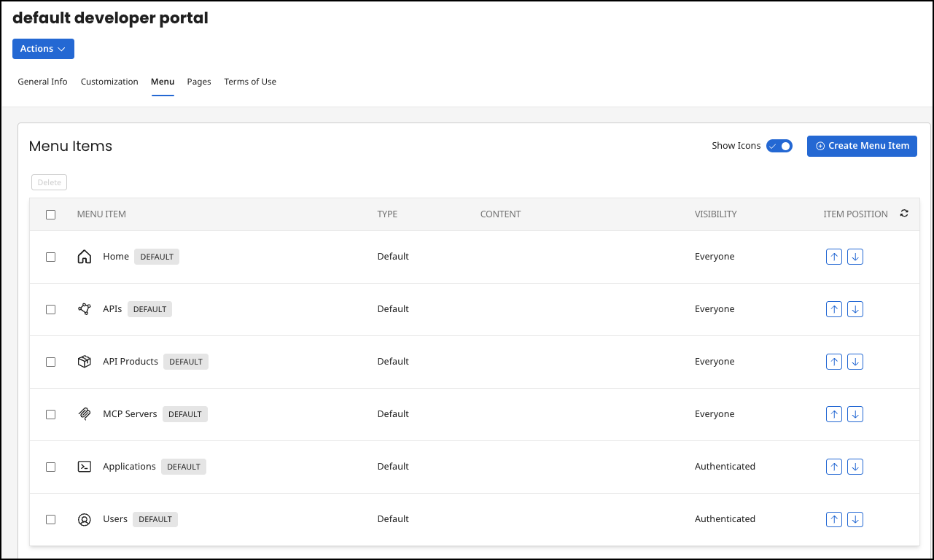Click the DEFAULT badge beside APIs
Viewport: 934px width, 560px height.
149,309
